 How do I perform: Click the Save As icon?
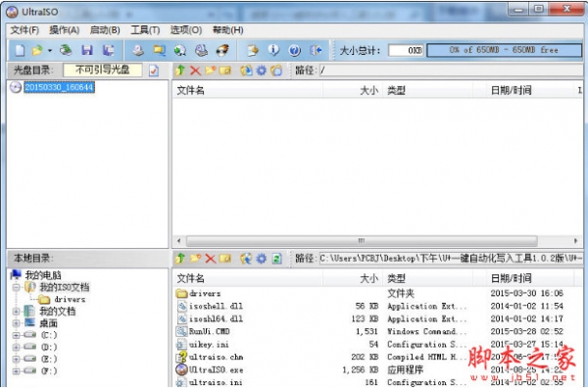coord(109,50)
